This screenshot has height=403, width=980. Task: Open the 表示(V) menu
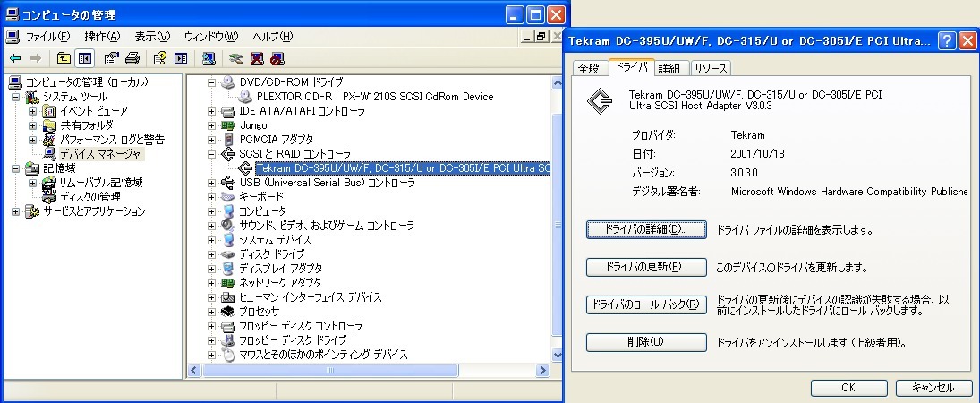[152, 37]
